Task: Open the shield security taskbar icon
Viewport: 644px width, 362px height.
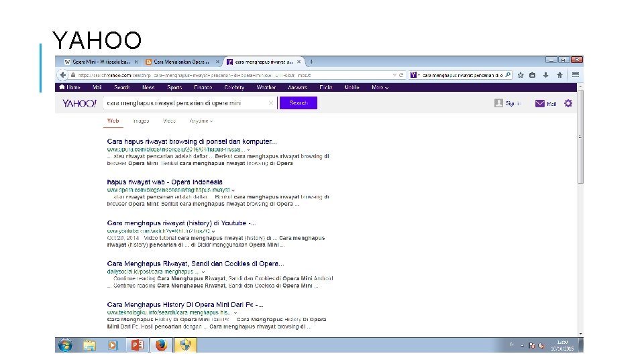Action: [x=185, y=345]
